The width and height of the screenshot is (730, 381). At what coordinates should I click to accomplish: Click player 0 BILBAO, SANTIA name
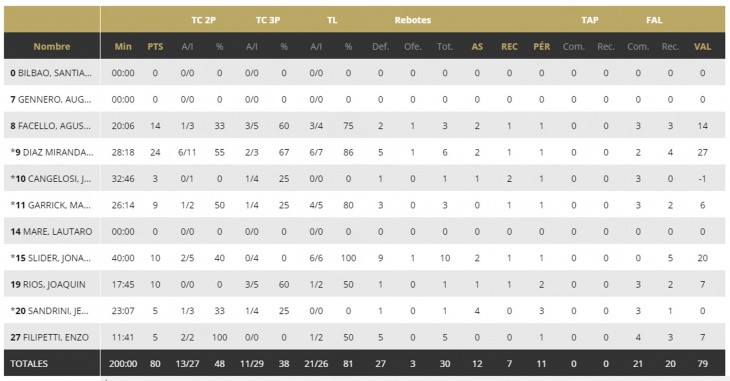click(x=51, y=73)
